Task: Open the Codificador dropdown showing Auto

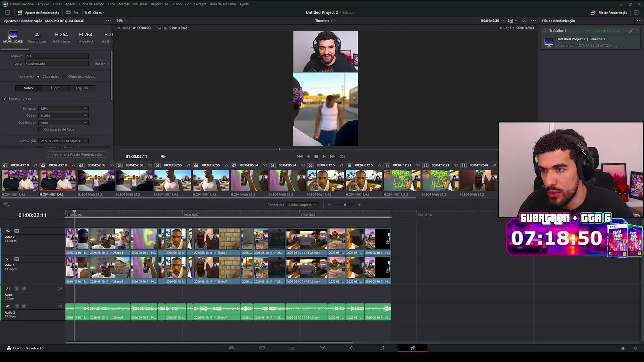Action: coord(63,123)
